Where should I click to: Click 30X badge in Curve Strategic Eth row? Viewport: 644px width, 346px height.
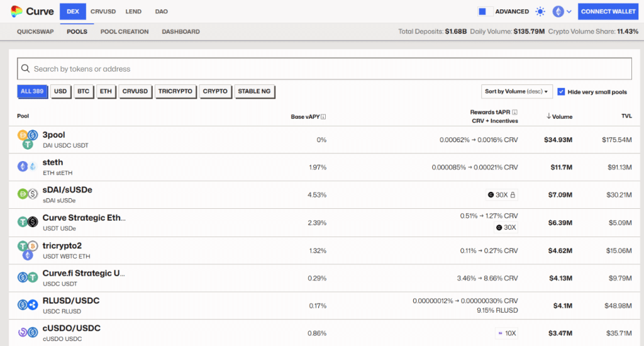[506, 227]
